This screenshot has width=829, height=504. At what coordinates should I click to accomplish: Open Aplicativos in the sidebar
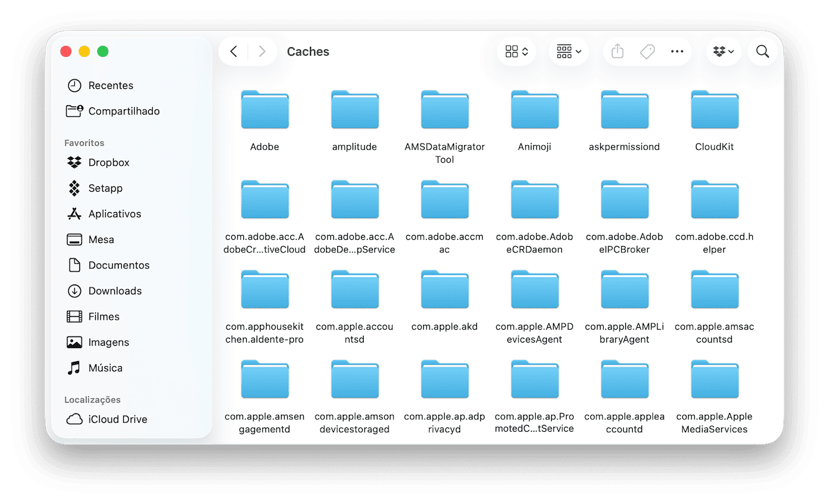pos(104,214)
